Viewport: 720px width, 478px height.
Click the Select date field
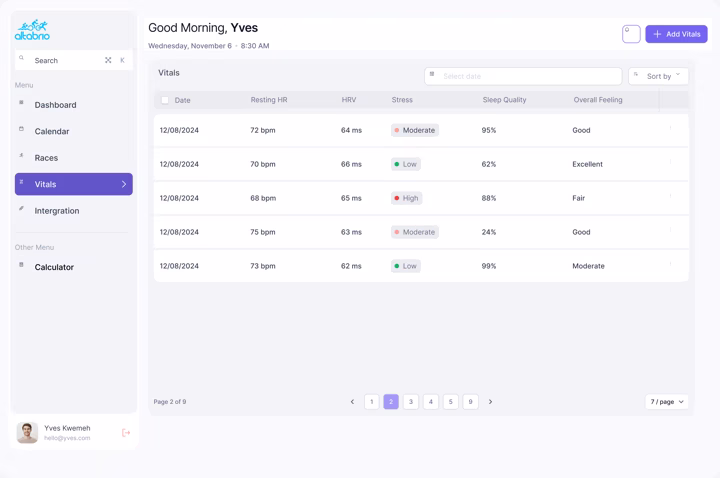point(523,76)
